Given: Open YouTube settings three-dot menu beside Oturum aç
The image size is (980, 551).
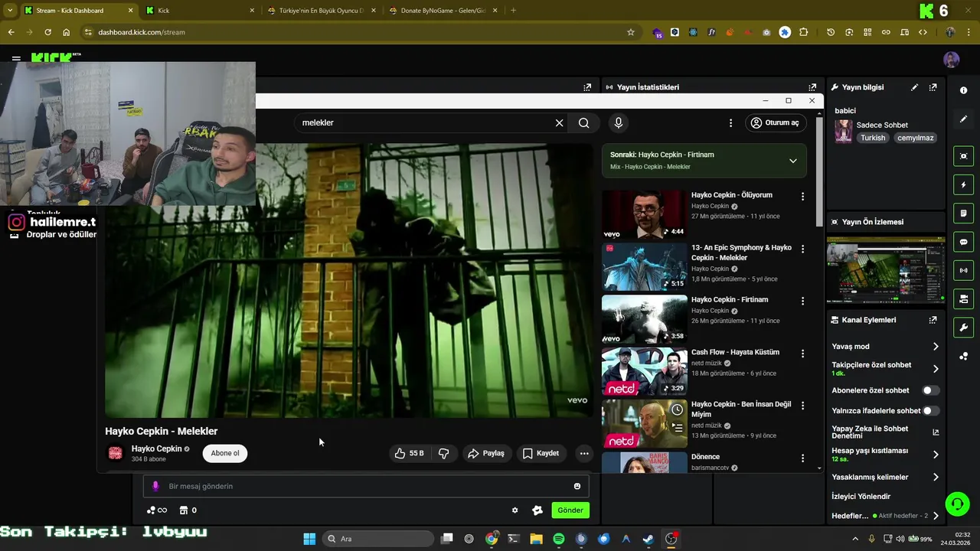Looking at the screenshot, I should [x=730, y=122].
